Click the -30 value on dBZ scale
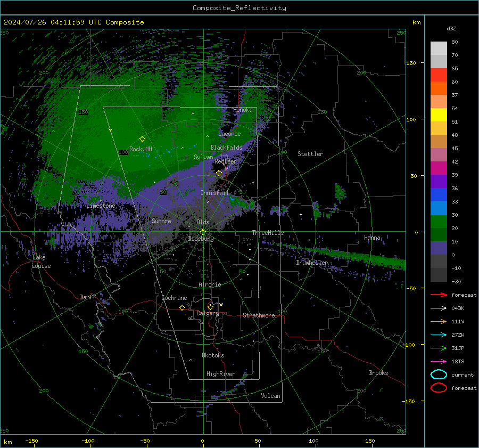Image resolution: width=479 pixels, height=448 pixels. (x=456, y=281)
